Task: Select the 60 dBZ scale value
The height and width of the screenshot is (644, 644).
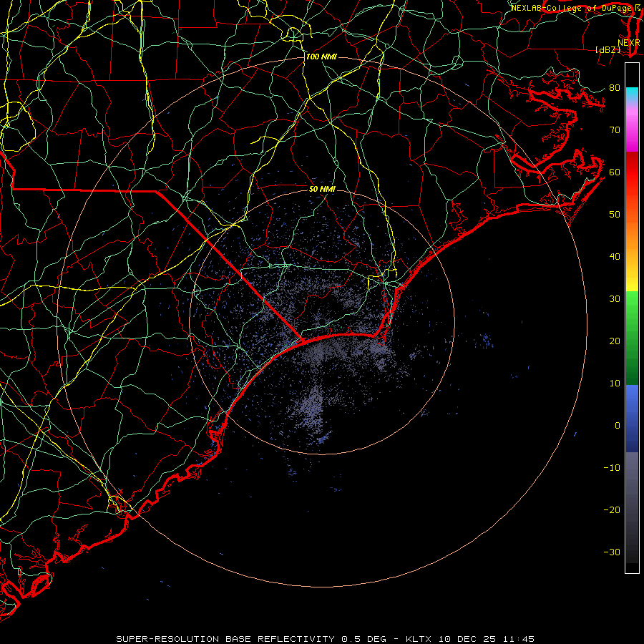Action: 615,172
